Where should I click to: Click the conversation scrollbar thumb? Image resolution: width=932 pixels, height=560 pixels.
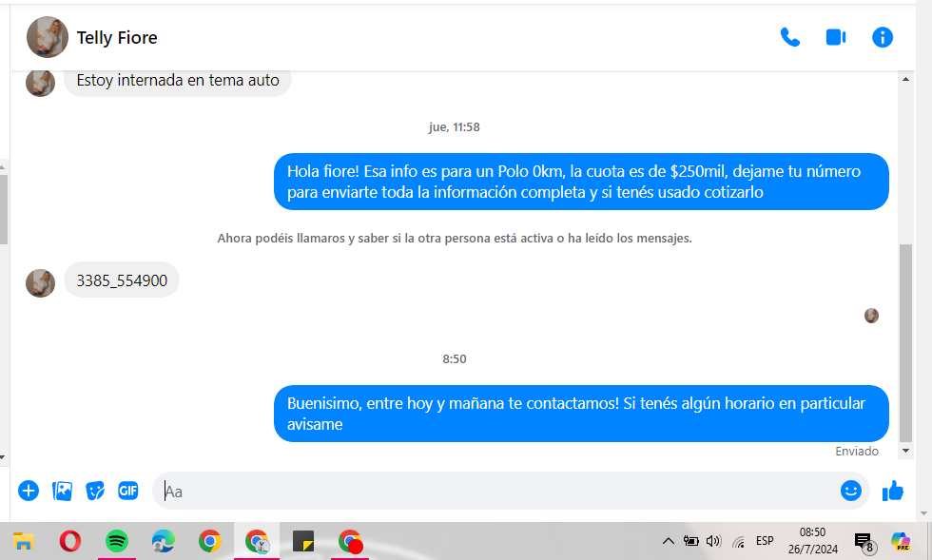pyautogui.click(x=905, y=343)
